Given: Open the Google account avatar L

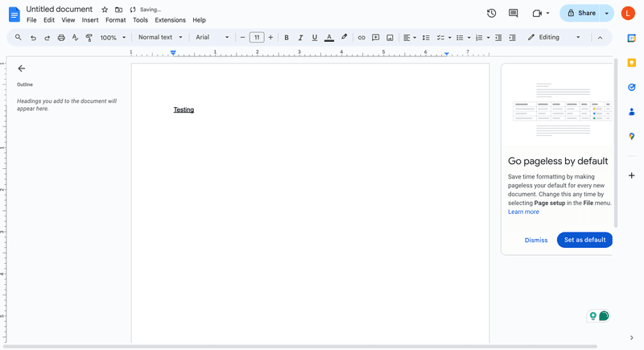Looking at the screenshot, I should tap(628, 13).
